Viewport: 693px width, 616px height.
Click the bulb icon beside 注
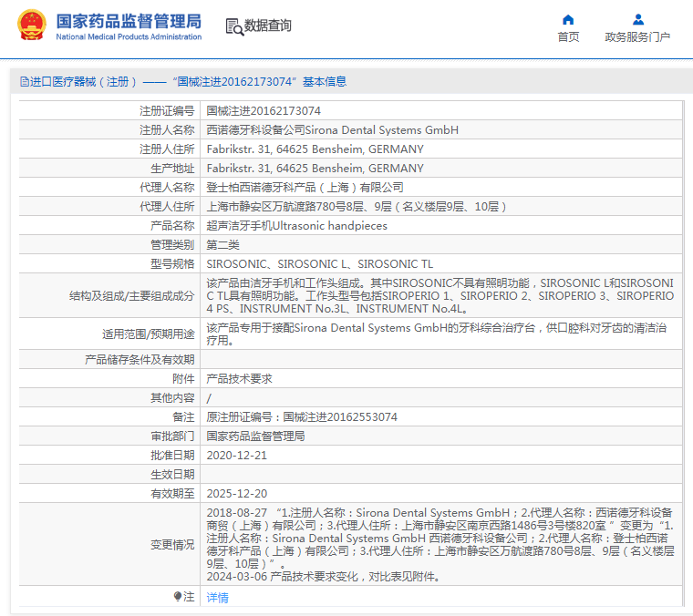[178, 597]
